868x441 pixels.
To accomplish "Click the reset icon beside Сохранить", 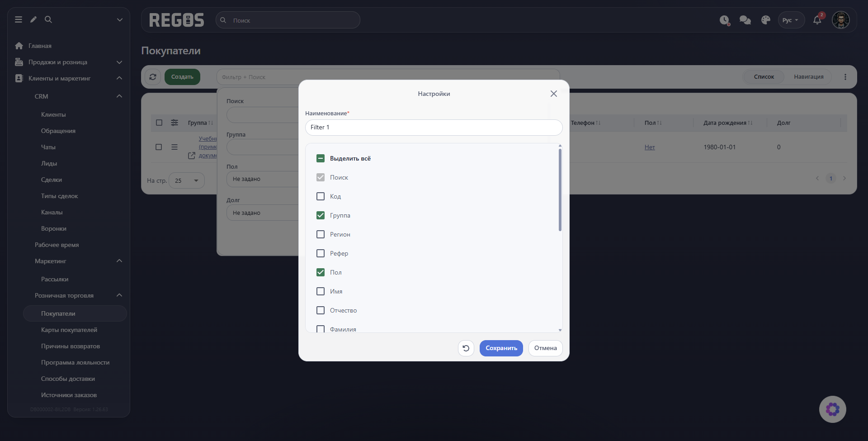I will click(x=466, y=348).
